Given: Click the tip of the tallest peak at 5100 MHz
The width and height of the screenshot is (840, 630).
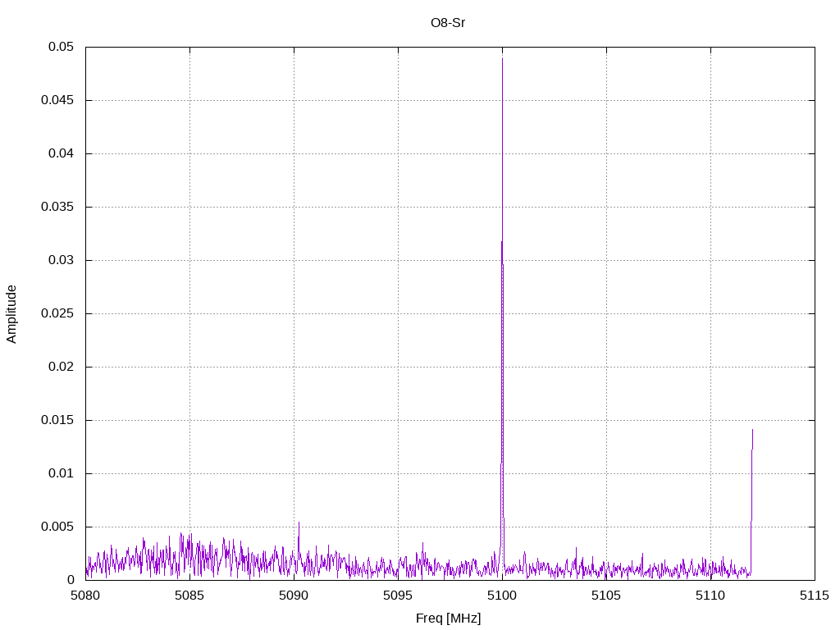Looking at the screenshot, I should click(x=503, y=58).
